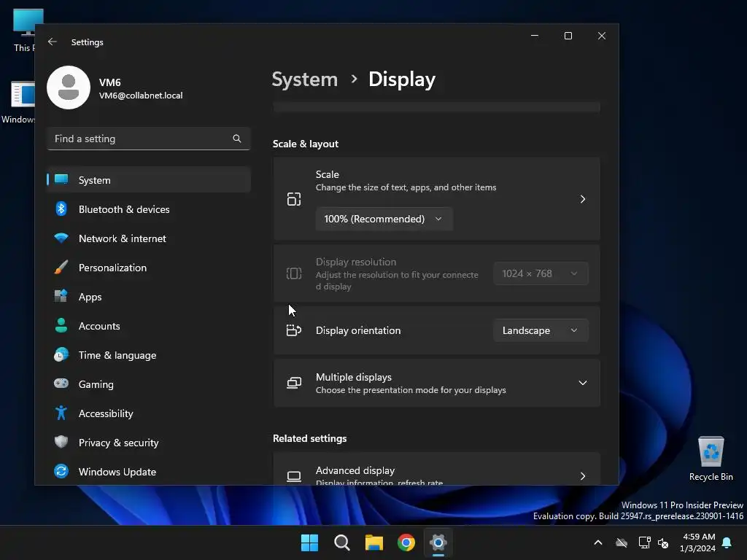Open the VM6 user profile picture

pyautogui.click(x=69, y=87)
